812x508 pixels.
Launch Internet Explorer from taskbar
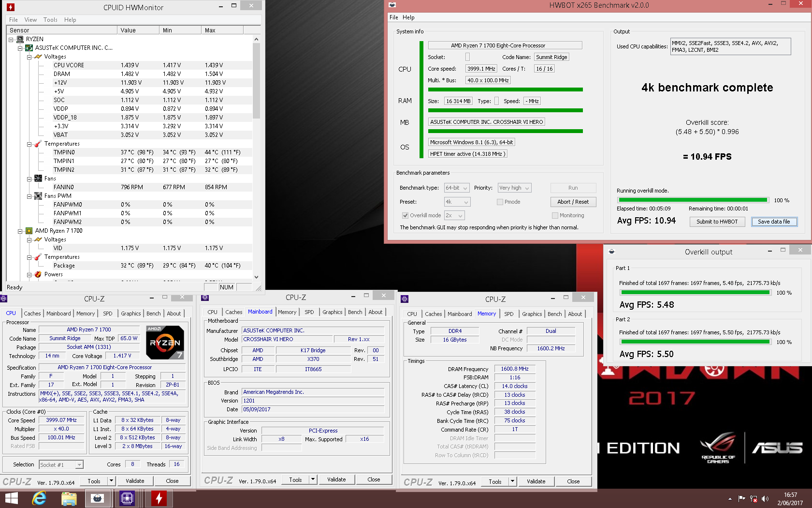click(x=39, y=498)
